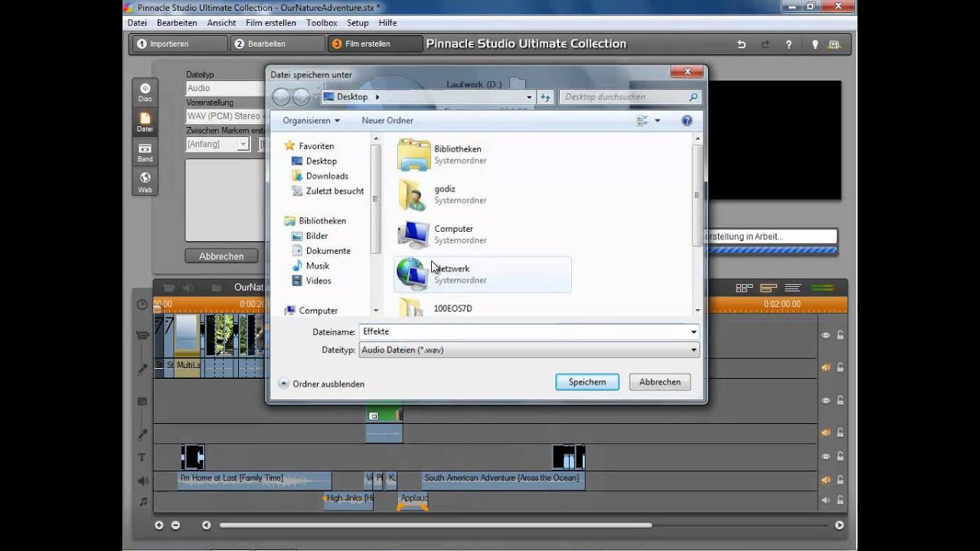Click the video track camera icon
The height and width of the screenshot is (551, 980).
142,335
